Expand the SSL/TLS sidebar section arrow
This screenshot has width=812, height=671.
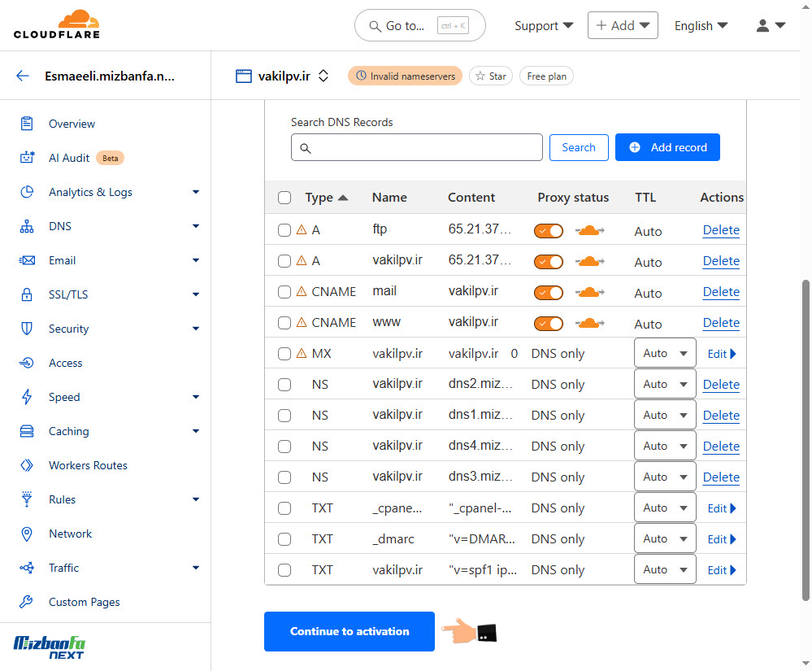[x=196, y=294]
